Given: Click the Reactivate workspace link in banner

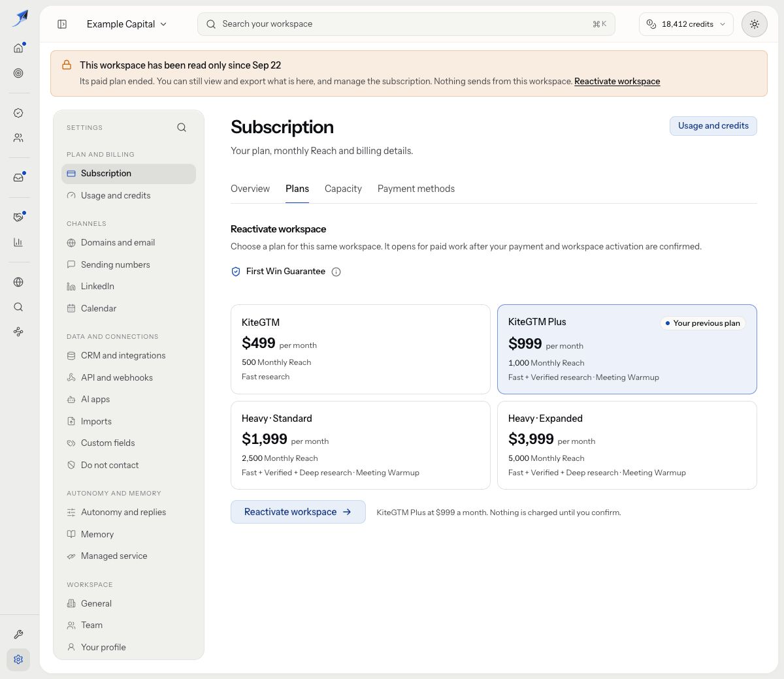Looking at the screenshot, I should [617, 82].
